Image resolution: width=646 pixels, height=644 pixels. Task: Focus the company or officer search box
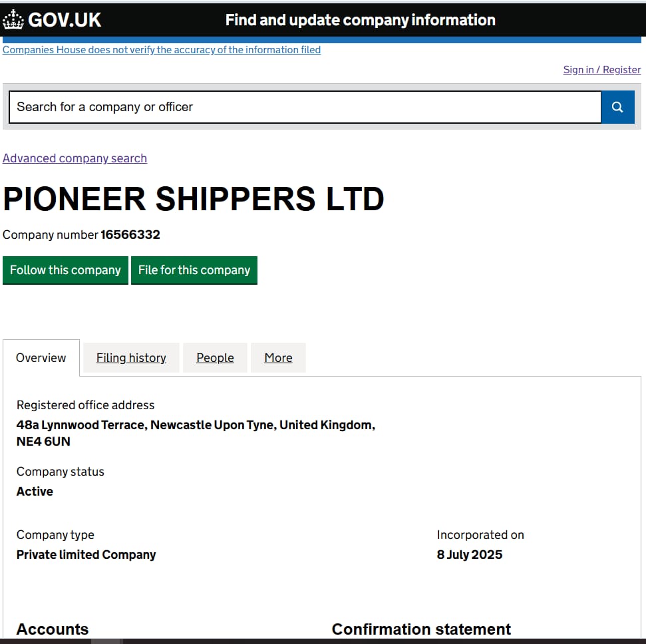[x=305, y=107]
